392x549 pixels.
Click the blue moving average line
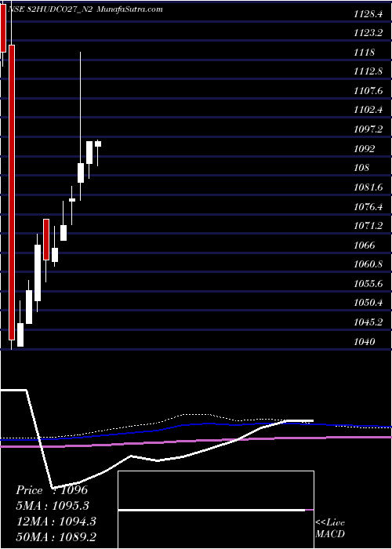[x=196, y=424]
